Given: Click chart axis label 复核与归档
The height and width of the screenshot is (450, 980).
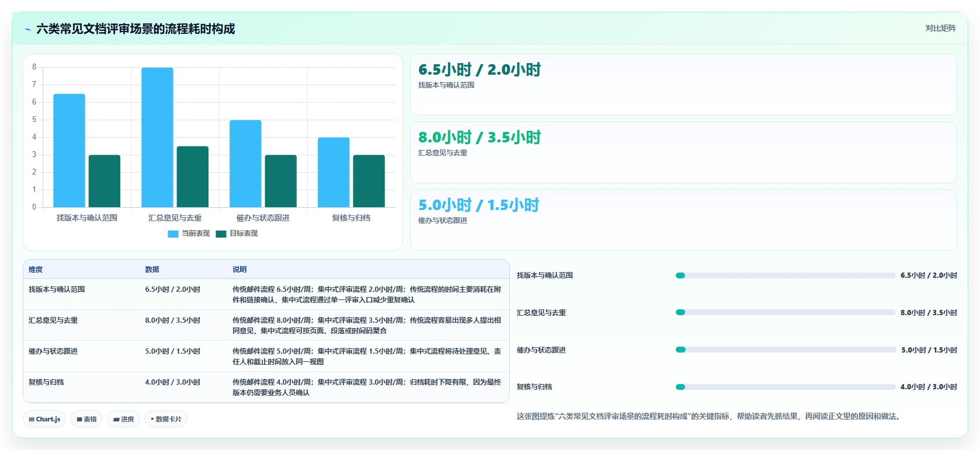Looking at the screenshot, I should pos(351,218).
